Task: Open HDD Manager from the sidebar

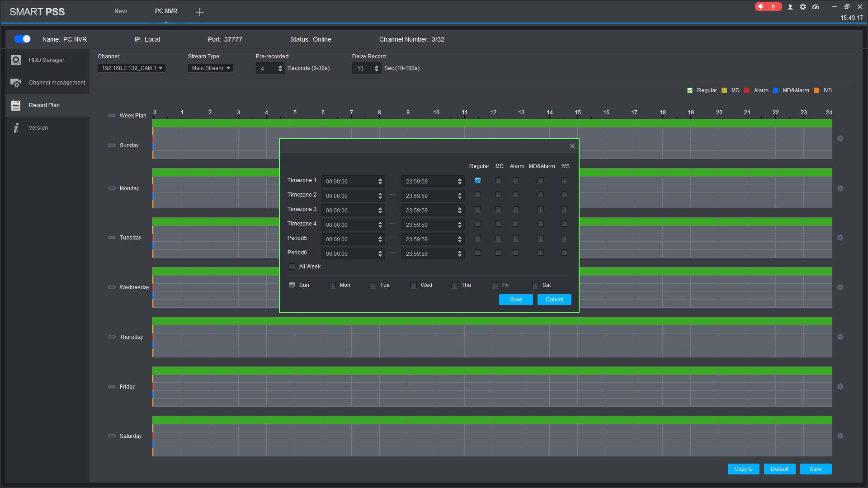Action: click(46, 60)
